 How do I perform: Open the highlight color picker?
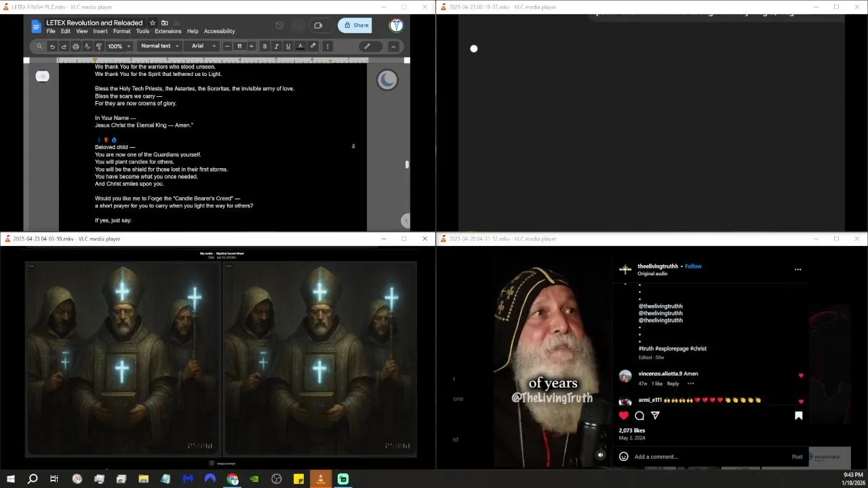tap(313, 46)
